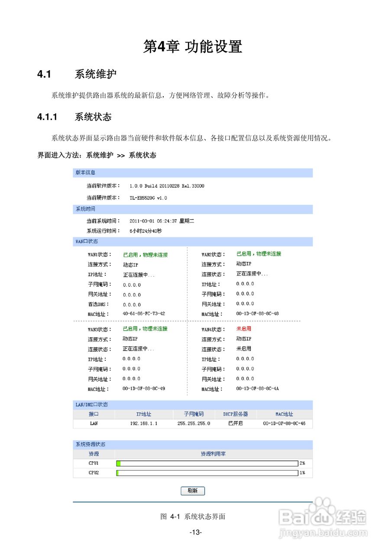Click the CPU1 utilization progress bar
392x555 pixels.
[x=207, y=463]
